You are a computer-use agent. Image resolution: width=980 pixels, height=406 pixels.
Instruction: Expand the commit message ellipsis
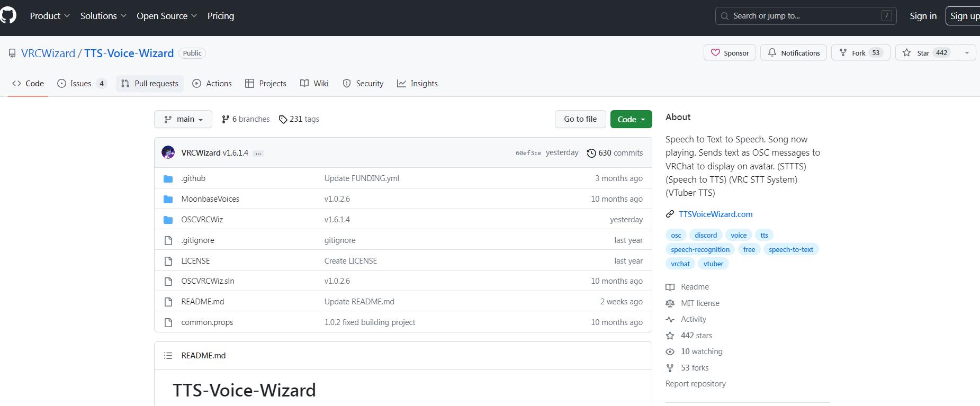point(258,153)
